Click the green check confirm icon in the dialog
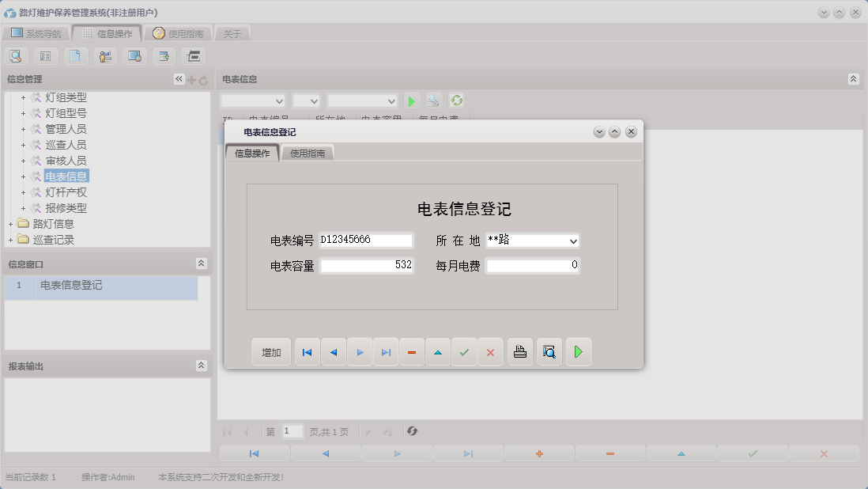868x489 pixels. tap(464, 351)
